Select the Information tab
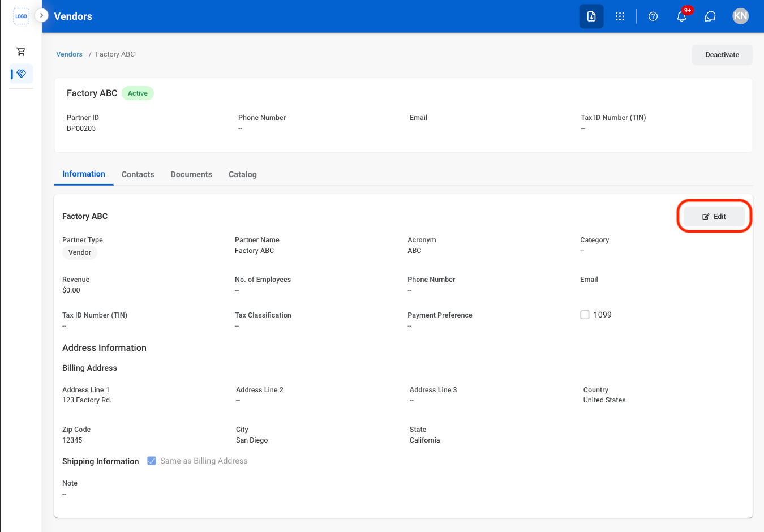Viewport: 764px width, 532px height. pos(84,174)
